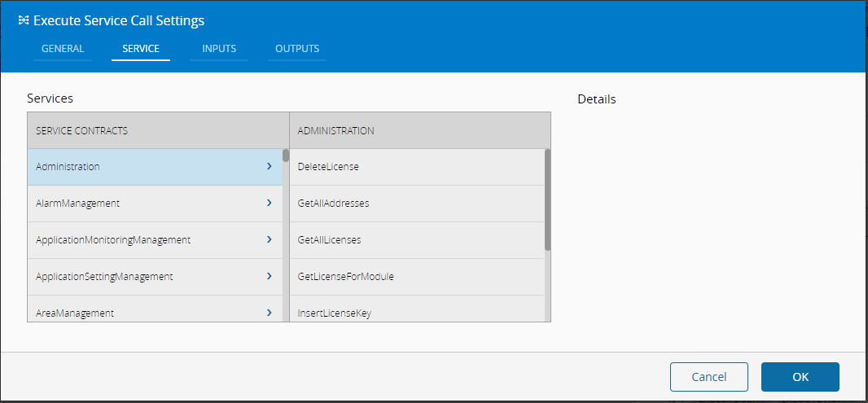The width and height of the screenshot is (868, 403).
Task: Select the DeleteLicense service
Action: pos(329,167)
